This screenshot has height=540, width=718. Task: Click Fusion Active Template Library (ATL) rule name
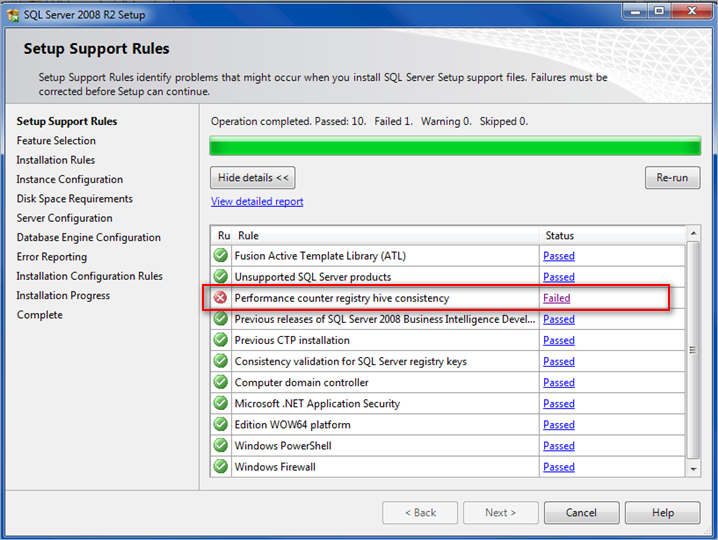click(x=320, y=256)
